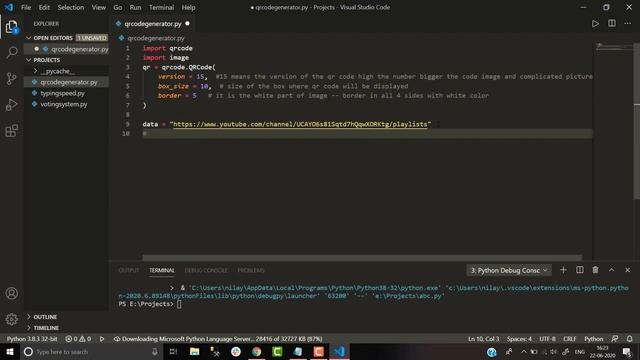This screenshot has height=360, width=640.
Task: Open the Source Control view
Action: (11, 78)
